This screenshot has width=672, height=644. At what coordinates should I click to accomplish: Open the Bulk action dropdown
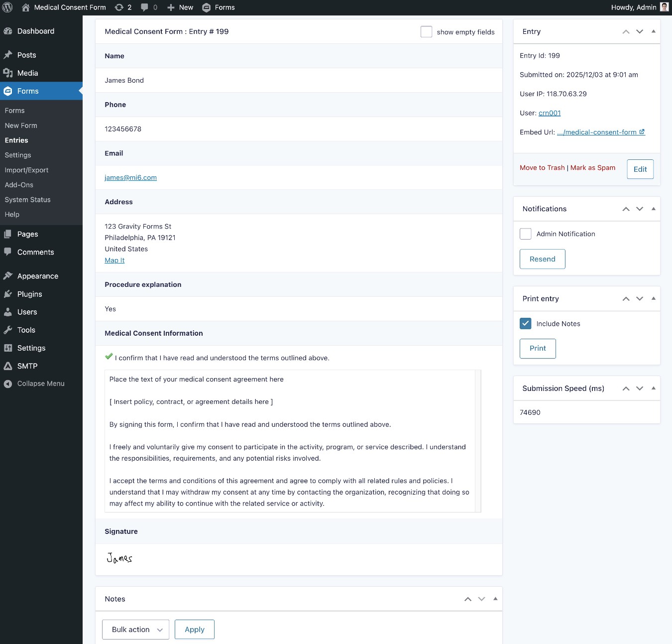click(x=135, y=630)
